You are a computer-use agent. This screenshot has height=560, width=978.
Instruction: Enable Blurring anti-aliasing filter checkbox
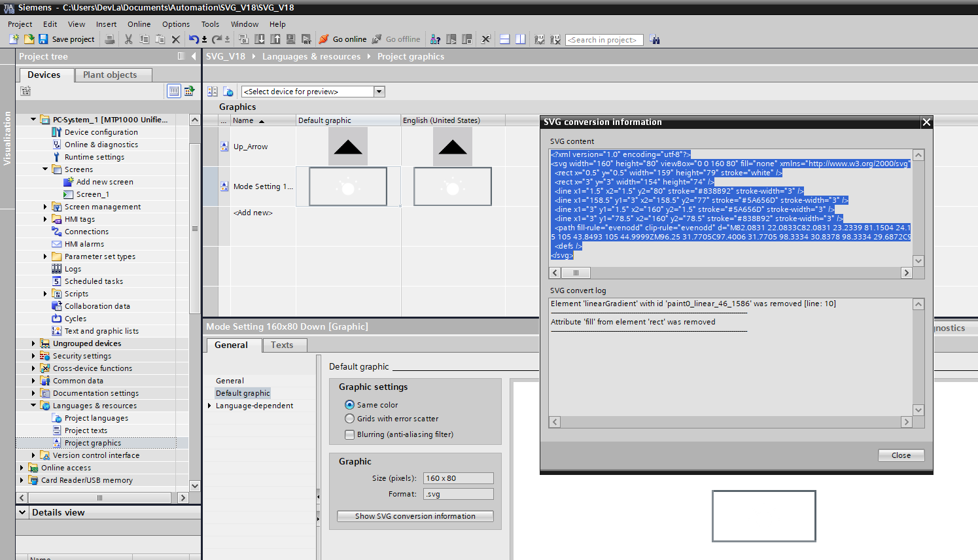click(x=349, y=434)
